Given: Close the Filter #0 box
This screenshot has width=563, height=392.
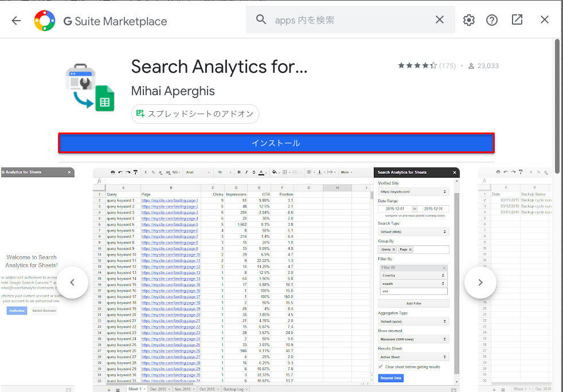Looking at the screenshot, I should point(444,268).
